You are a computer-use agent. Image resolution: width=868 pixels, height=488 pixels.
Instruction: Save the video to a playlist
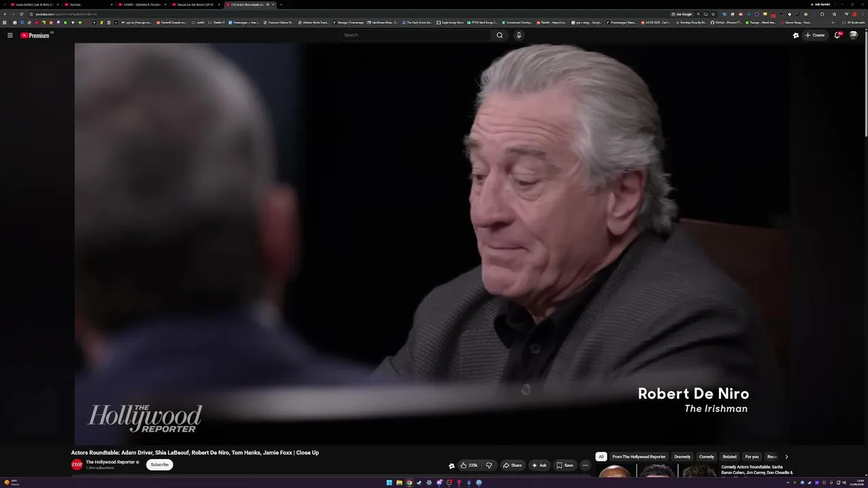[x=565, y=466]
